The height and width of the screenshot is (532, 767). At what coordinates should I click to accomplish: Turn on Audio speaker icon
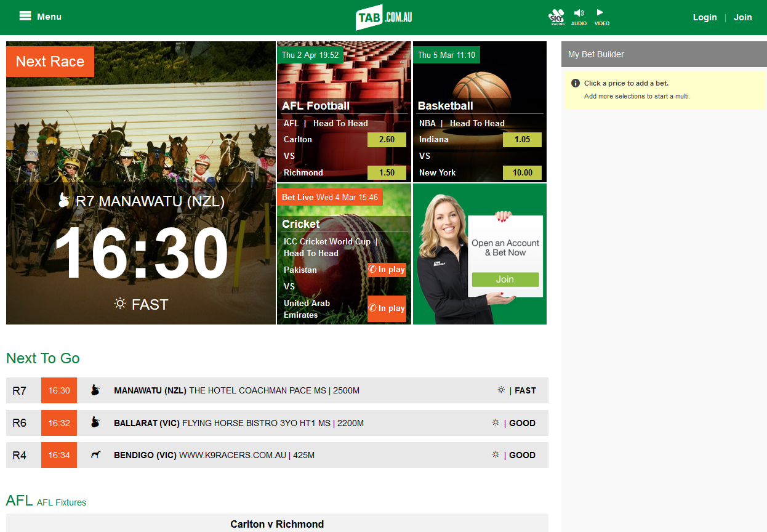[579, 17]
